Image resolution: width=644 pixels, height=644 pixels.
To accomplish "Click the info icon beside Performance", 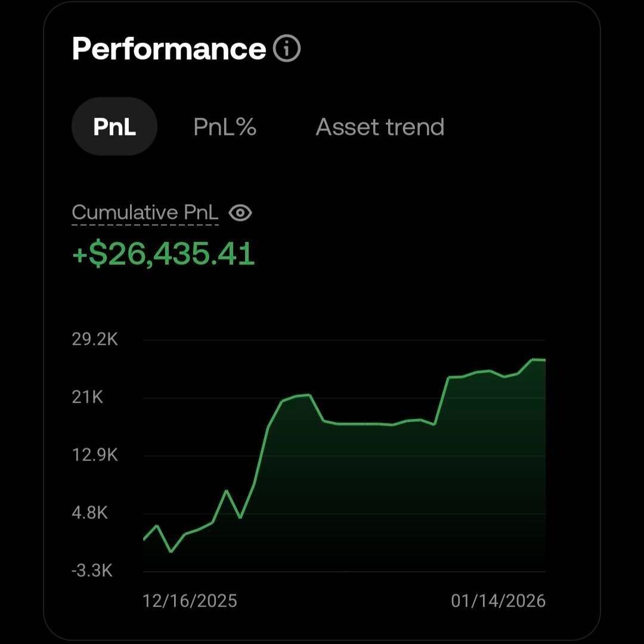I will click(287, 48).
